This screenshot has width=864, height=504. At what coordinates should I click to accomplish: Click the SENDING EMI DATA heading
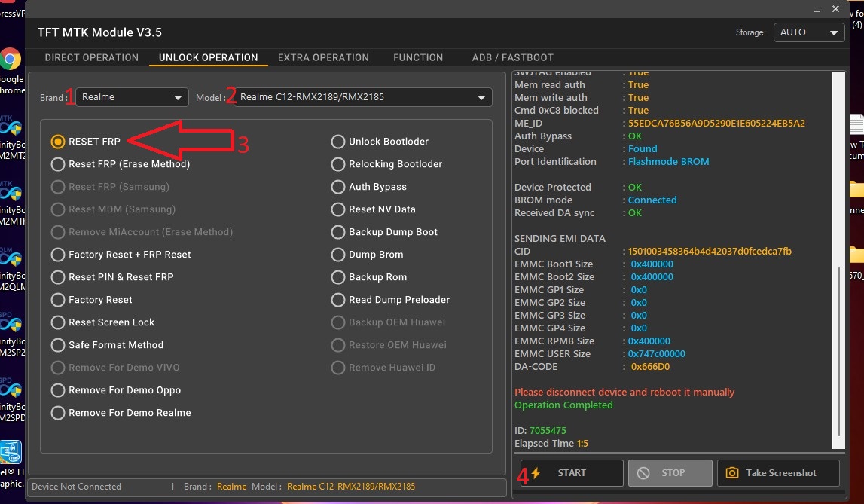pos(560,239)
